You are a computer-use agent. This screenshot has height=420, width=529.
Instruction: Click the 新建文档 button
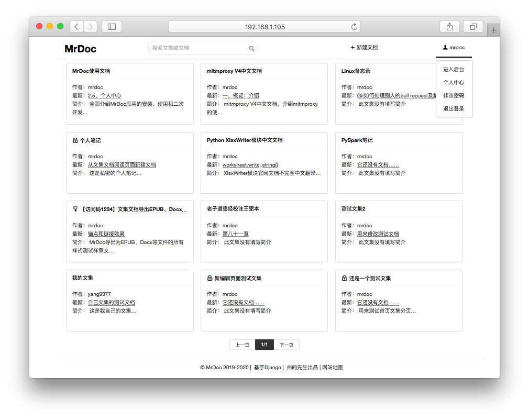click(364, 48)
